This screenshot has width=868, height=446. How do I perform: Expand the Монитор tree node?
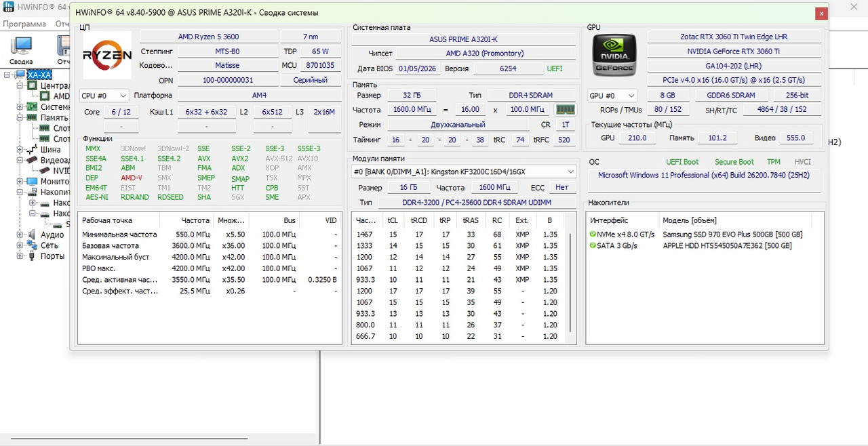20,182
